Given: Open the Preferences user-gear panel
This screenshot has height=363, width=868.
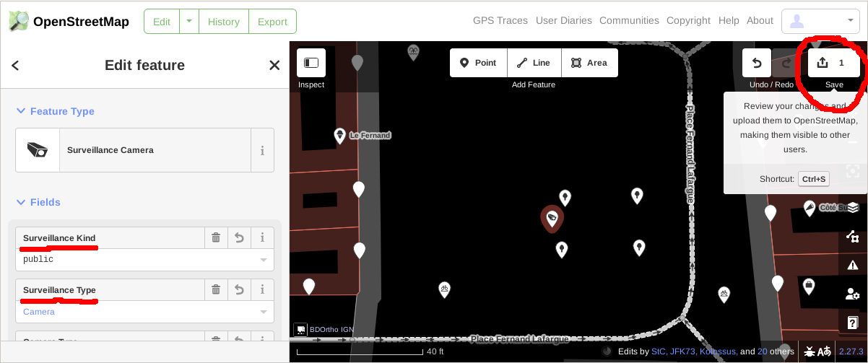Looking at the screenshot, I should [x=853, y=294].
